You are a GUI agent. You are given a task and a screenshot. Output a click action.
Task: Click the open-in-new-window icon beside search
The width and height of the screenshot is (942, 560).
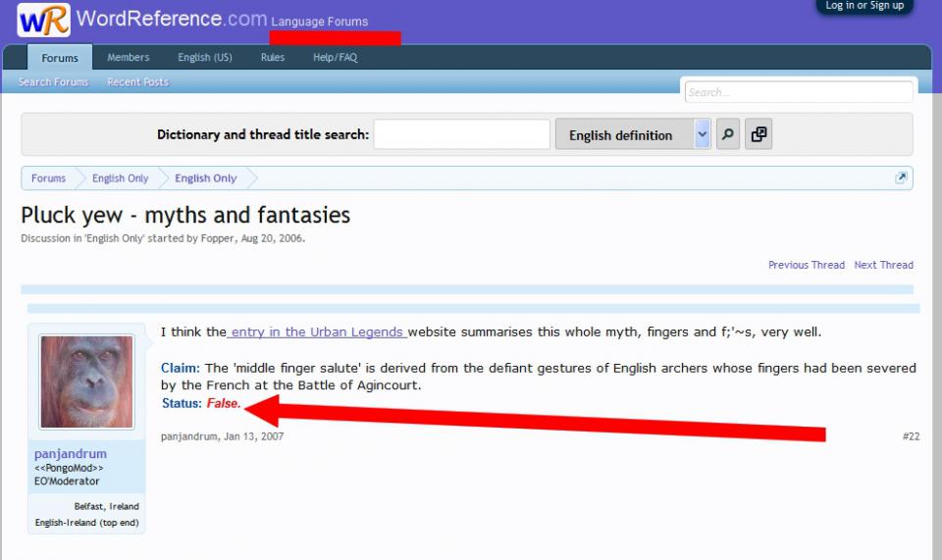[759, 135]
